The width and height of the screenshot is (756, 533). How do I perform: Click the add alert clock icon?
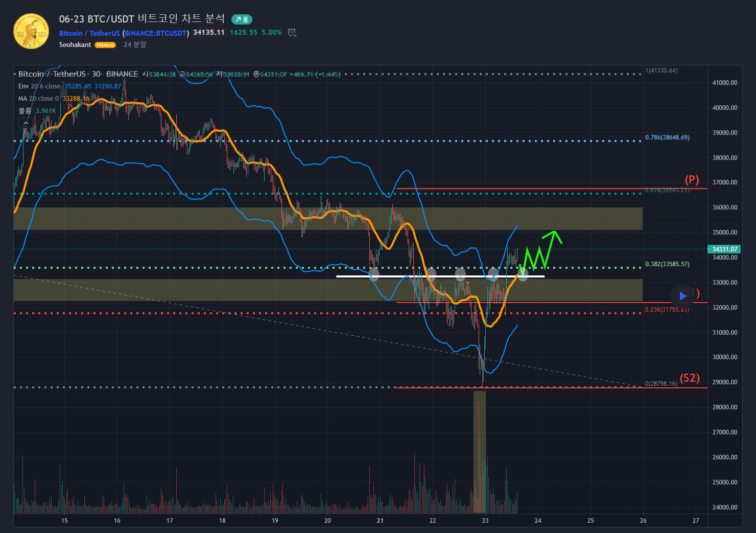(x=292, y=33)
